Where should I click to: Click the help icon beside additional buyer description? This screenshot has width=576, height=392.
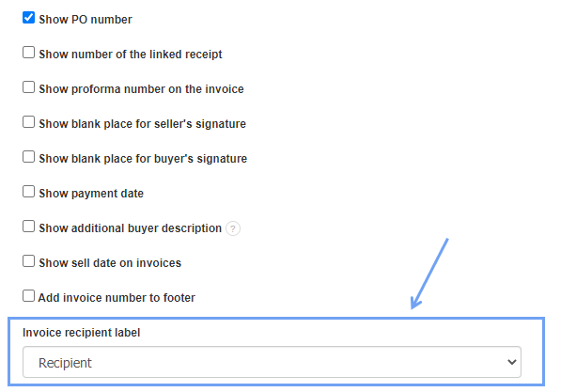pos(233,228)
